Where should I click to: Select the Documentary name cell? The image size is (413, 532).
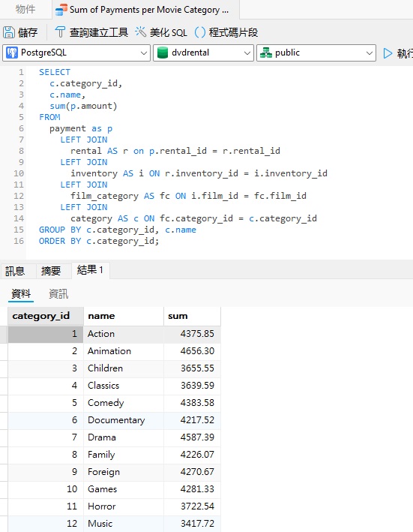[124, 420]
